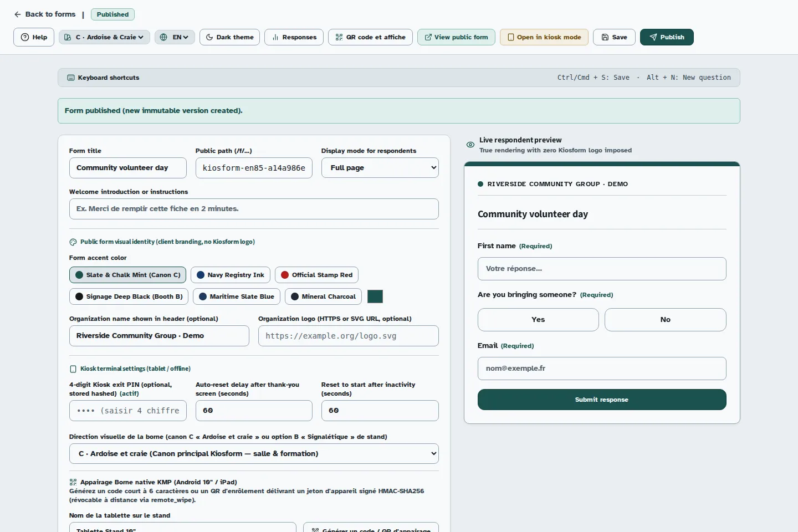Click the Published status badge
The height and width of the screenshot is (532, 798).
pyautogui.click(x=112, y=14)
